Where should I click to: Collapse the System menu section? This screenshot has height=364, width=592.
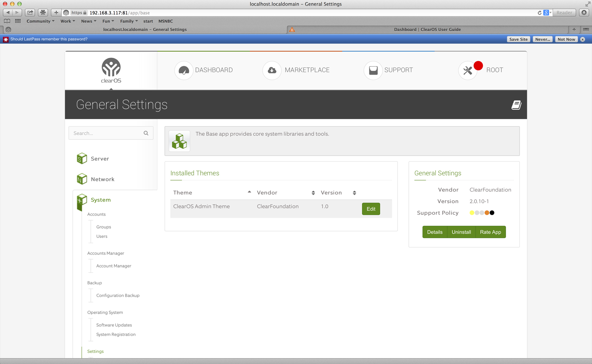tap(101, 200)
